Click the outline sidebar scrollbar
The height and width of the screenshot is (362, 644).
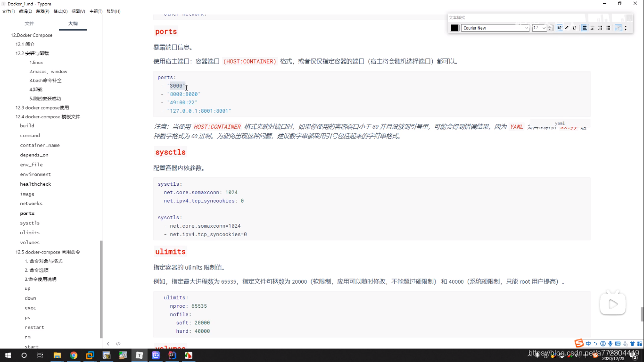tap(101, 289)
